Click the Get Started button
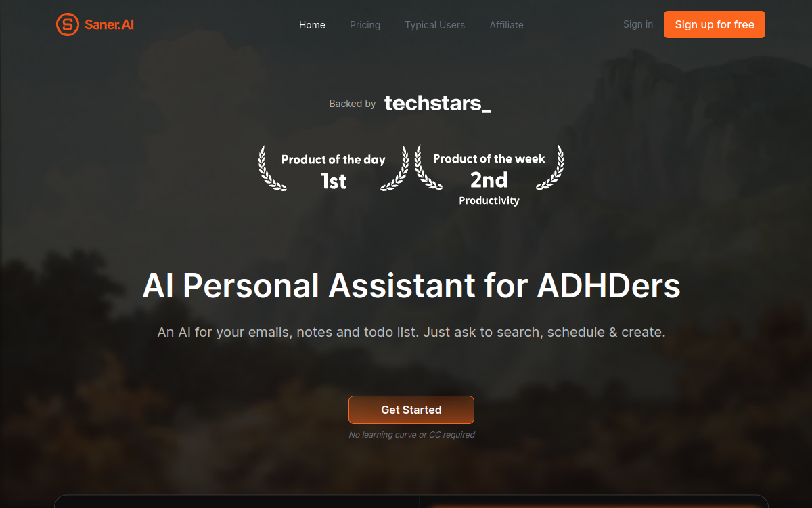The height and width of the screenshot is (508, 812). tap(411, 410)
